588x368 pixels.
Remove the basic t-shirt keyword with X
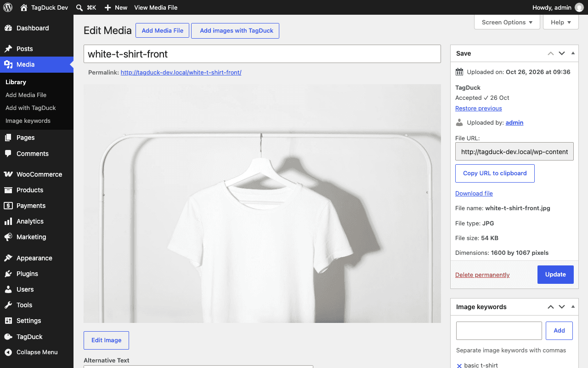point(459,366)
